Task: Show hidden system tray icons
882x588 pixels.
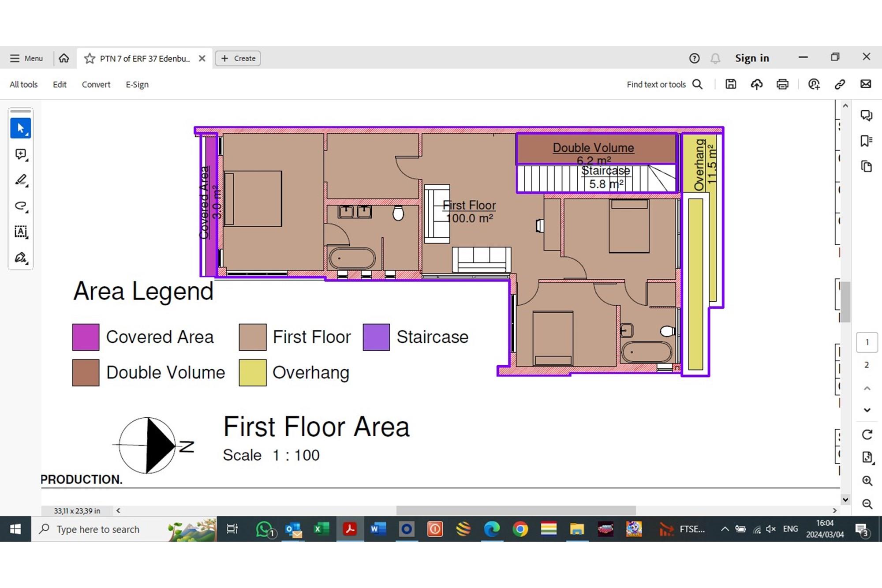Action: point(725,529)
